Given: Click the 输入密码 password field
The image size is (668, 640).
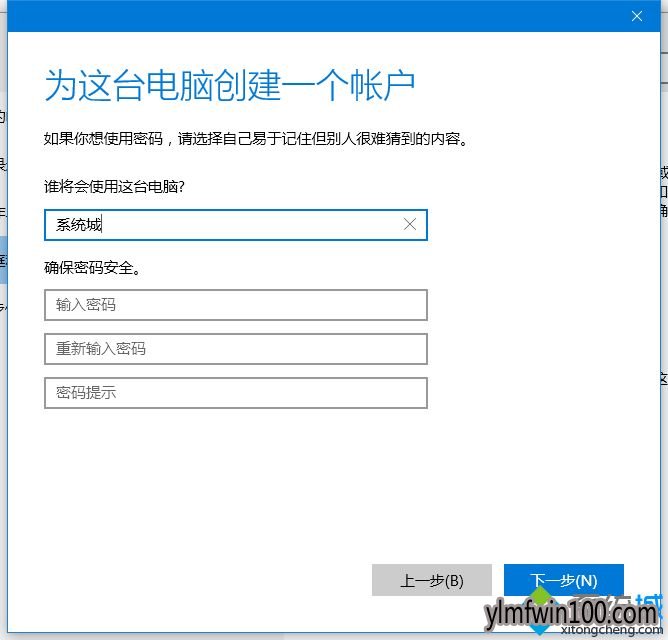Looking at the screenshot, I should [x=236, y=305].
